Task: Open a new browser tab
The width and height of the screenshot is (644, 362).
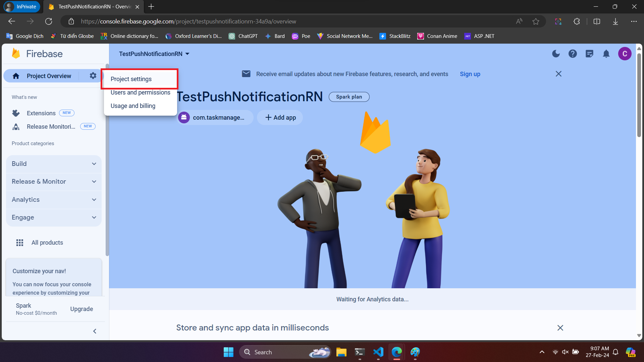Action: [151, 7]
